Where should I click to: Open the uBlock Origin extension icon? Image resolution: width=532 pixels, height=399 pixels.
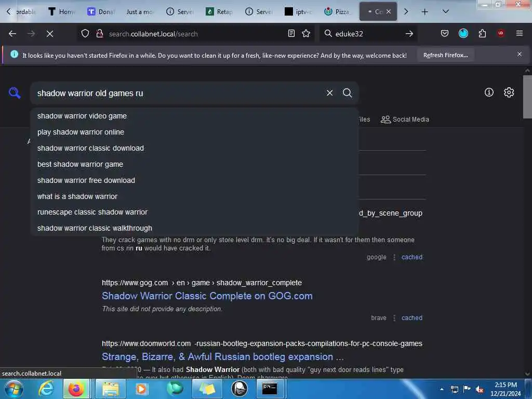click(501, 33)
